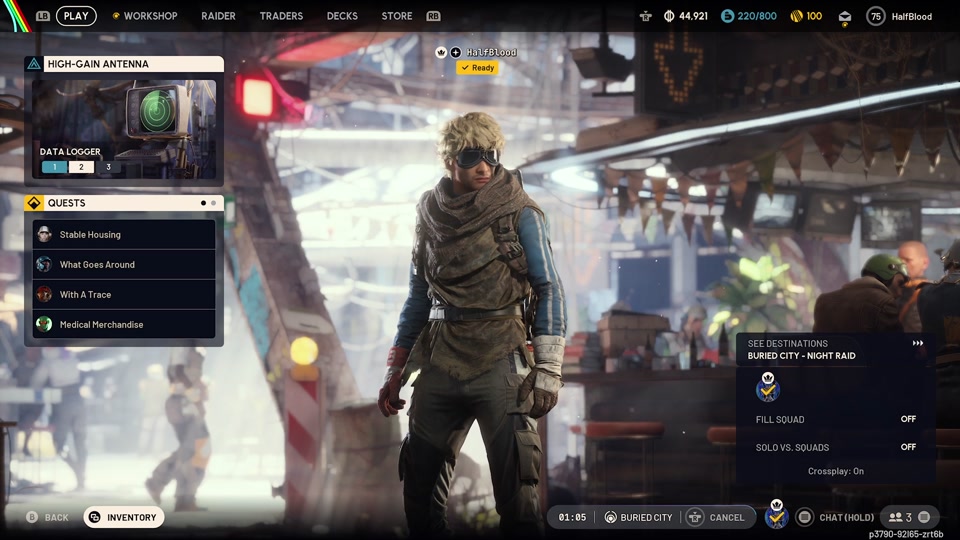Click Buried City - Night Raid destination
The width and height of the screenshot is (960, 540).
coord(801,356)
